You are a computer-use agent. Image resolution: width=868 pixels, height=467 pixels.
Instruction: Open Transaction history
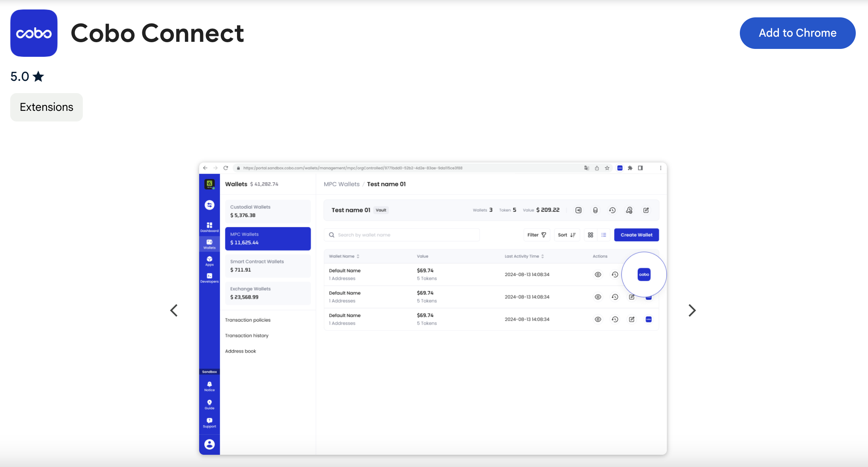pos(246,336)
